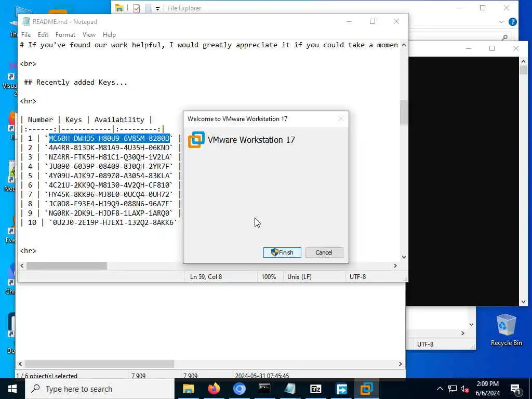This screenshot has height=399, width=532.
Task: Open File Explorer from the taskbar
Action: tap(188, 389)
